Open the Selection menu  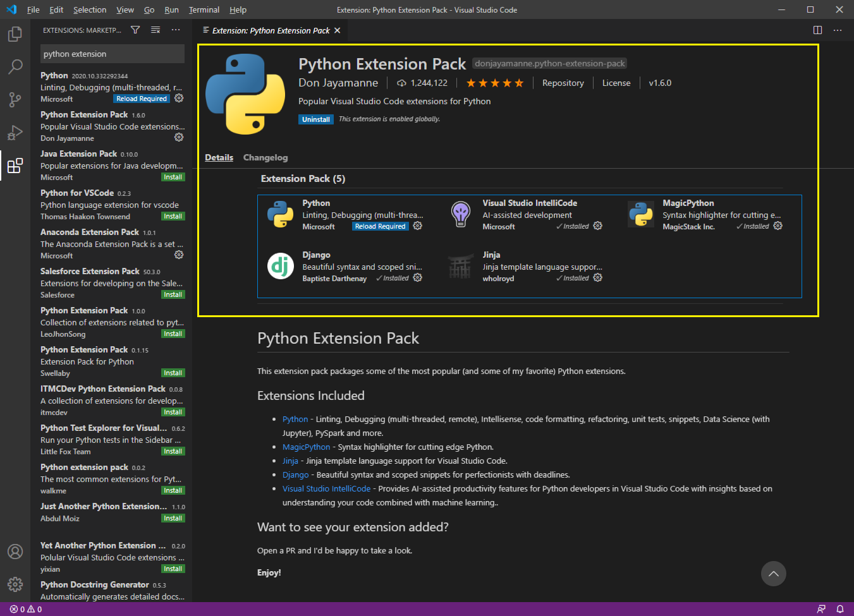pos(90,9)
